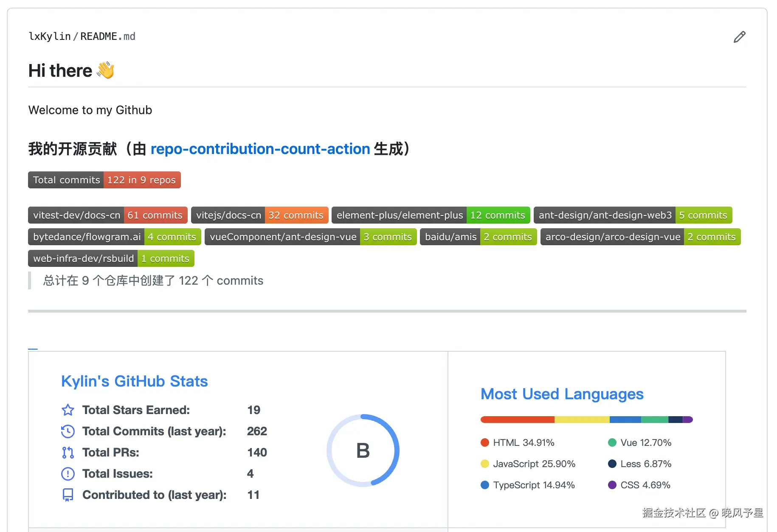This screenshot has height=532, width=777.
Task: Click the yellow dot next to JavaScript 25.90%
Action: 485,464
